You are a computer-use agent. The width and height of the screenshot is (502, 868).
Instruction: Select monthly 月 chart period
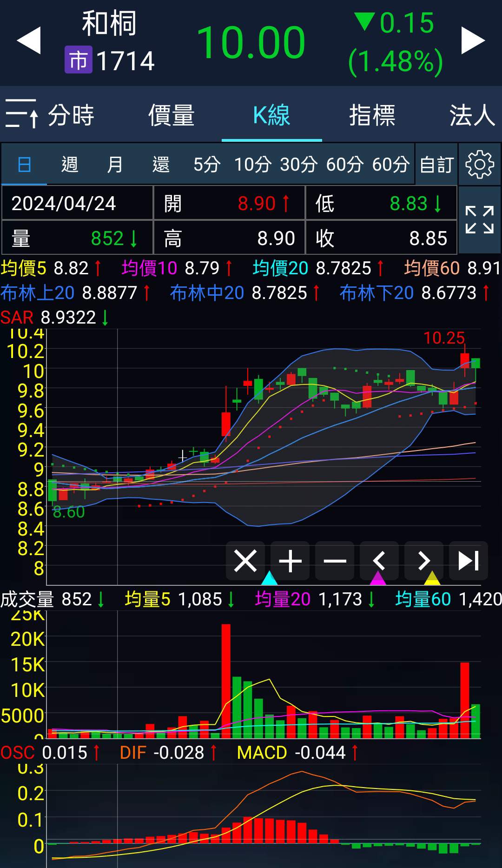click(115, 165)
